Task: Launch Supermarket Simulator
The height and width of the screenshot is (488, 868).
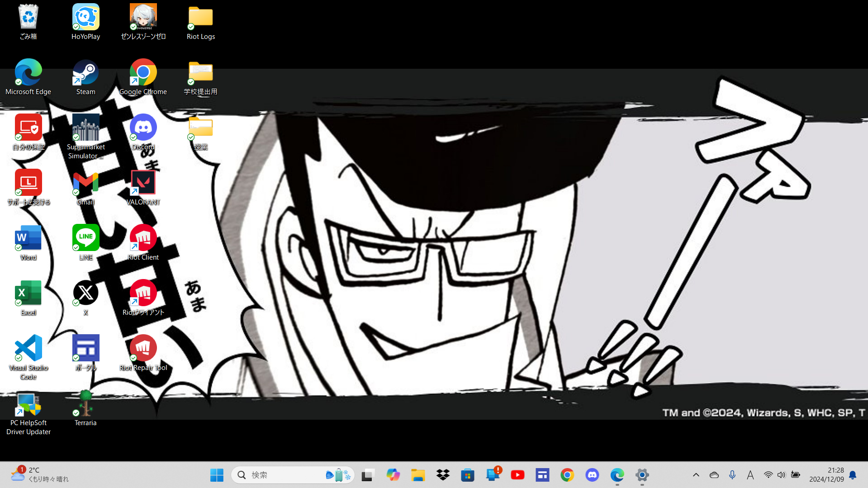Action: tap(85, 127)
